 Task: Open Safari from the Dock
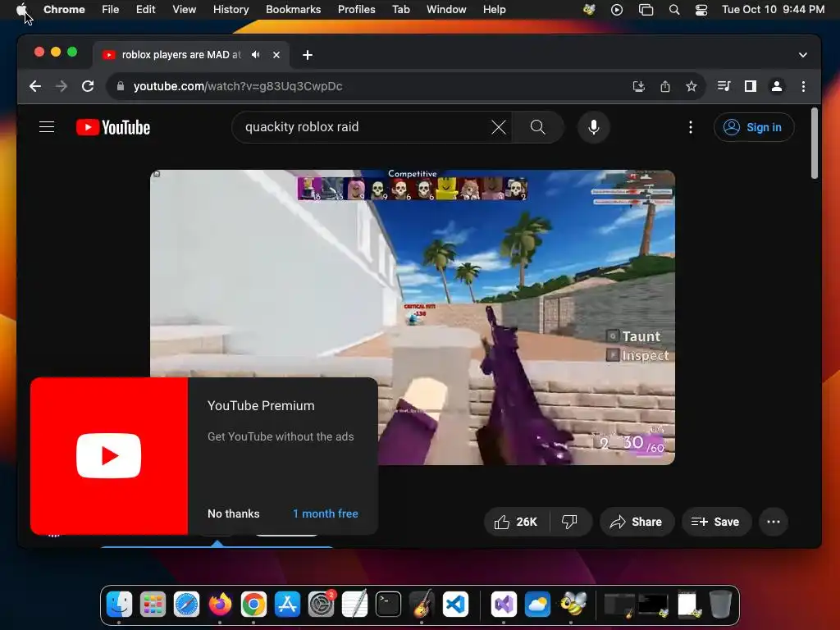[x=186, y=605]
